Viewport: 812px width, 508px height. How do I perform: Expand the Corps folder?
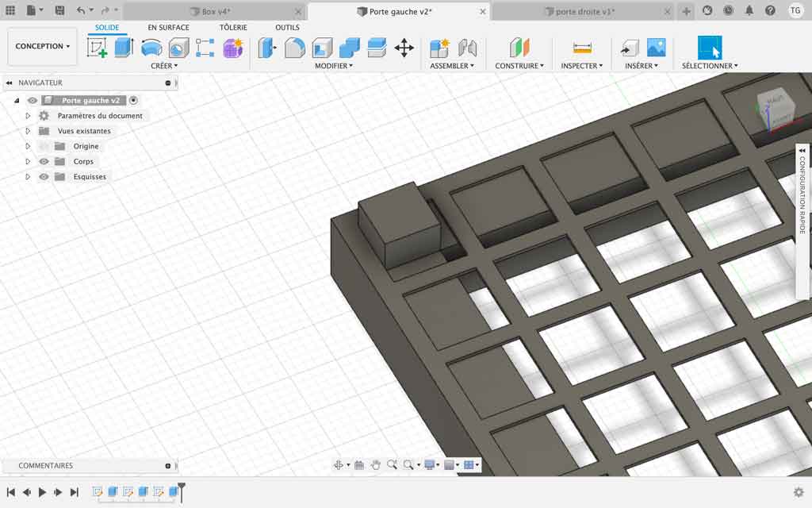[x=28, y=162]
